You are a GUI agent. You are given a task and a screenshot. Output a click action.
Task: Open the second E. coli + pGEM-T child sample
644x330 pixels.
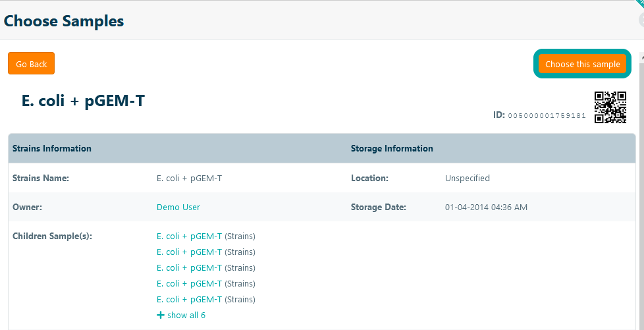point(189,252)
